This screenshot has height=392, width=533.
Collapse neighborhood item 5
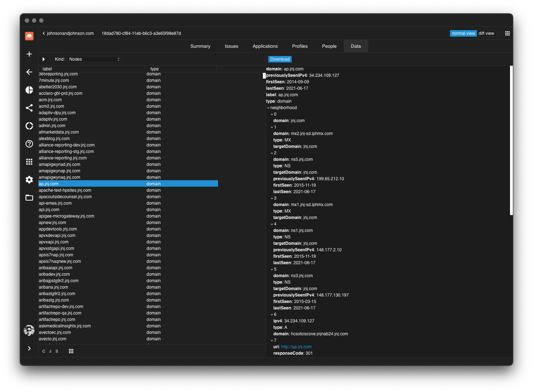[x=272, y=269]
